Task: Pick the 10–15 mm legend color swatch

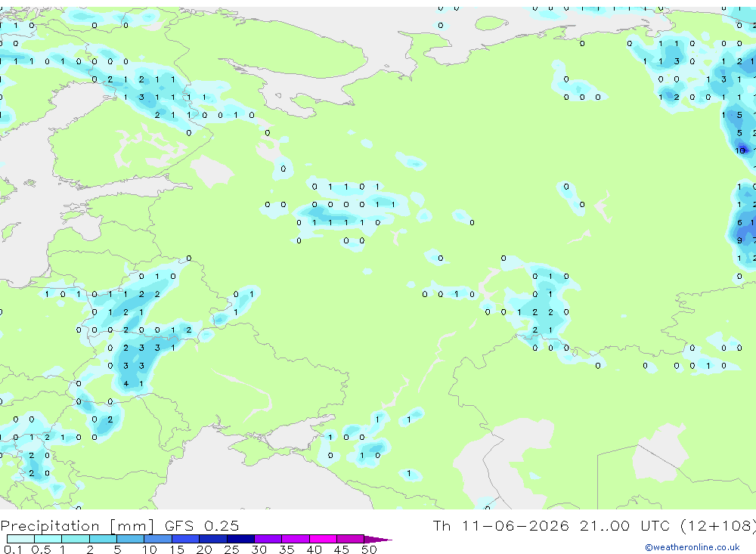Action: [158, 539]
